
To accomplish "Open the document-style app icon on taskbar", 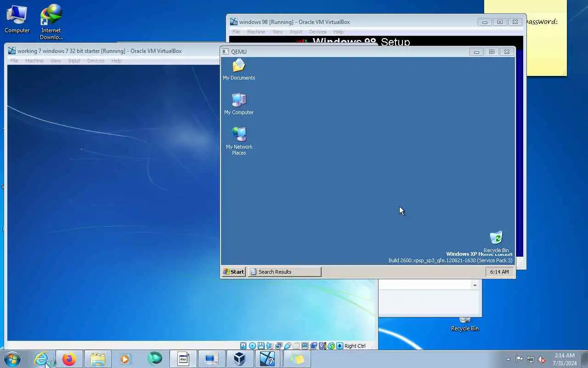I will click(x=183, y=359).
